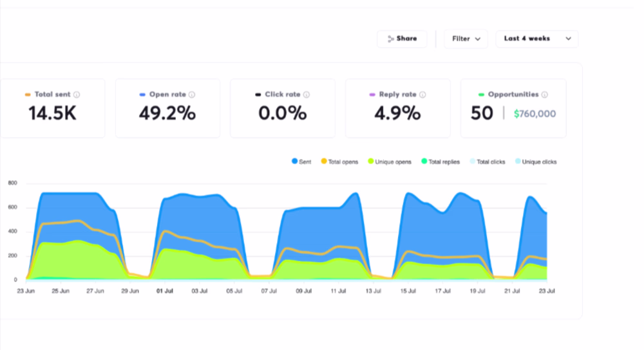This screenshot has height=350, width=644.
Task: Toggle the Total clicks series in legend
Action: pyautogui.click(x=488, y=161)
